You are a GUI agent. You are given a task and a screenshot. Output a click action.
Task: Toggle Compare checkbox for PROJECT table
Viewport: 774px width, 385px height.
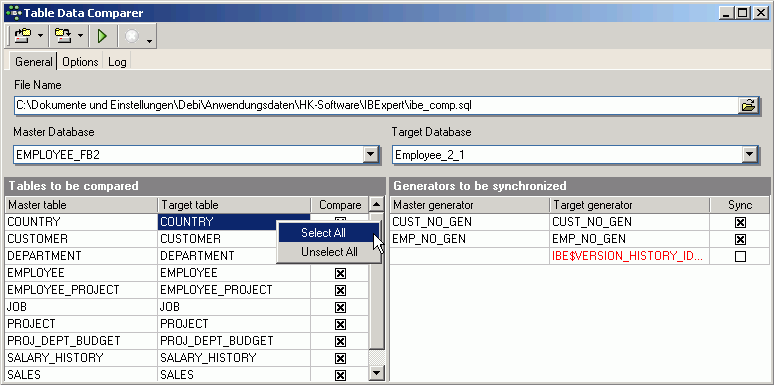click(340, 324)
